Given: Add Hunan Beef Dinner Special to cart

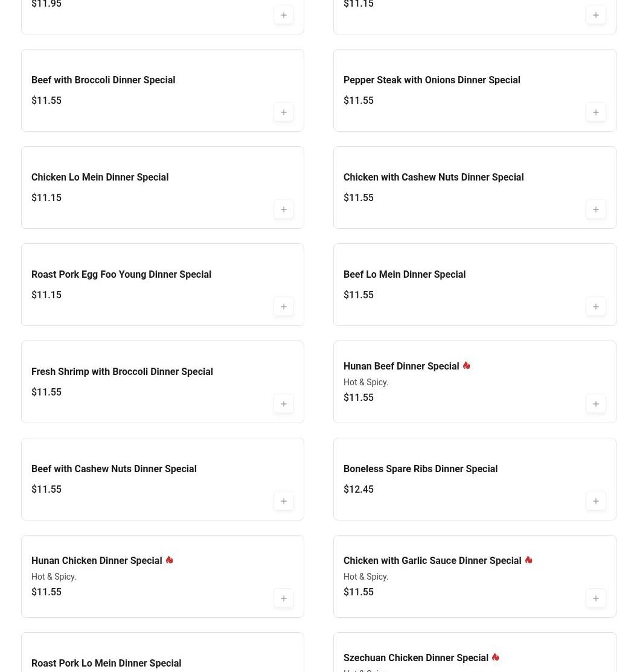Looking at the screenshot, I should tap(596, 404).
